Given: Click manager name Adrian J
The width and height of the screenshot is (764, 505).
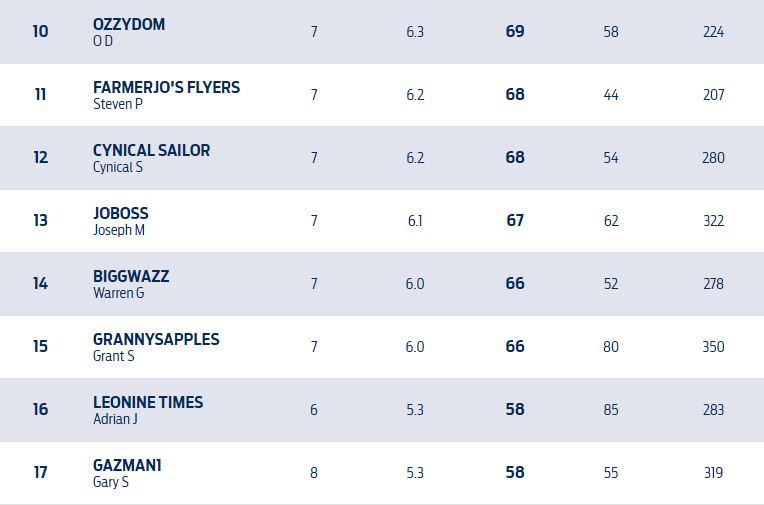Looking at the screenshot, I should [x=115, y=419].
